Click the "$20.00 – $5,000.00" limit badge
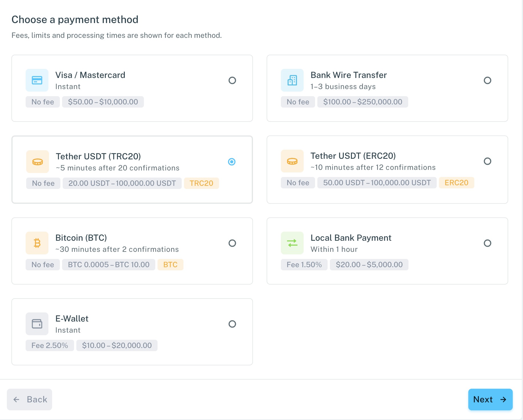The height and width of the screenshot is (420, 523). [369, 265]
